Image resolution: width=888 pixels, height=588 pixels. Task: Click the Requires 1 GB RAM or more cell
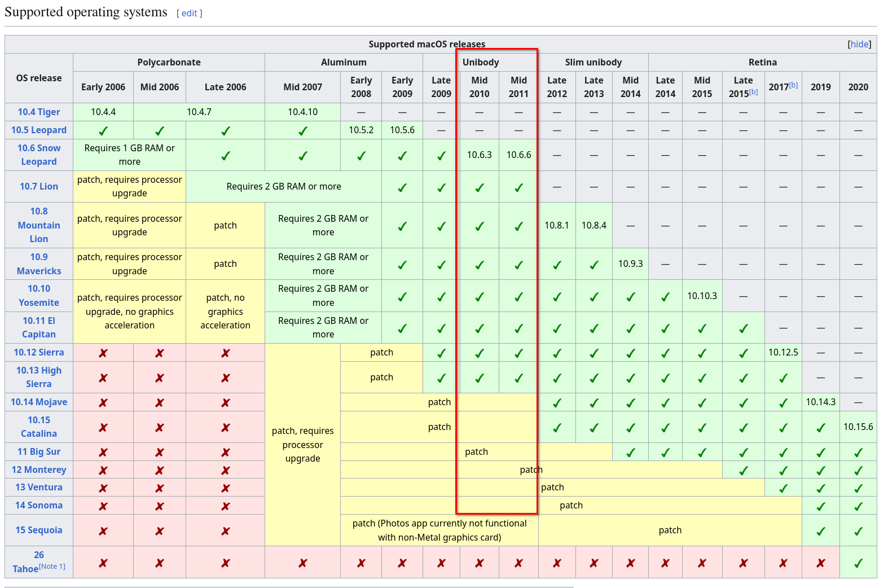pos(130,155)
